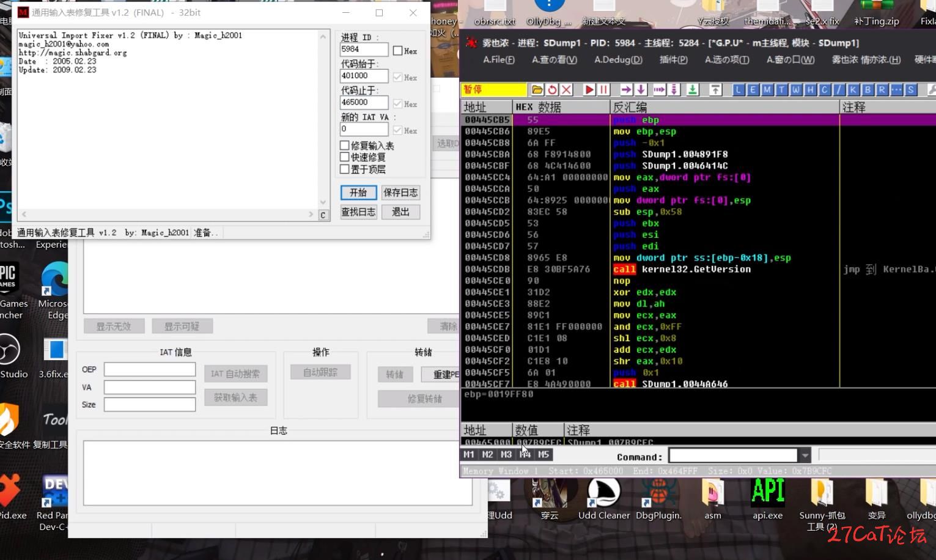
Task: Click the red Run play icon
Action: 589,90
